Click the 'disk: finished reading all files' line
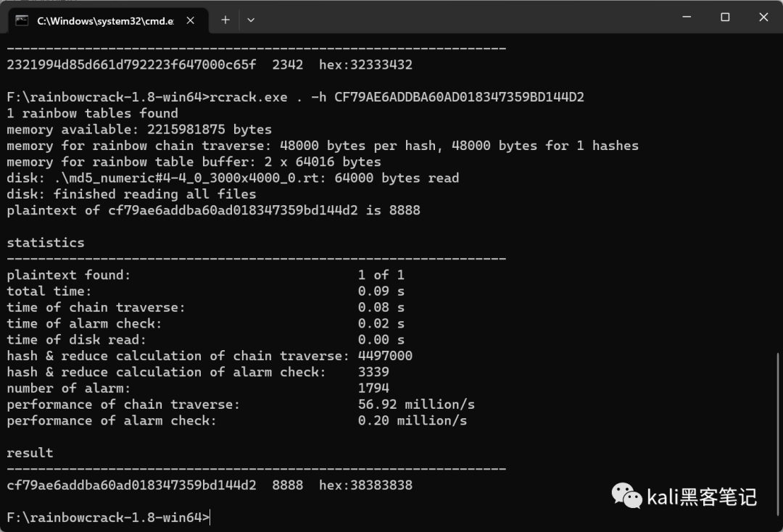 (x=131, y=194)
